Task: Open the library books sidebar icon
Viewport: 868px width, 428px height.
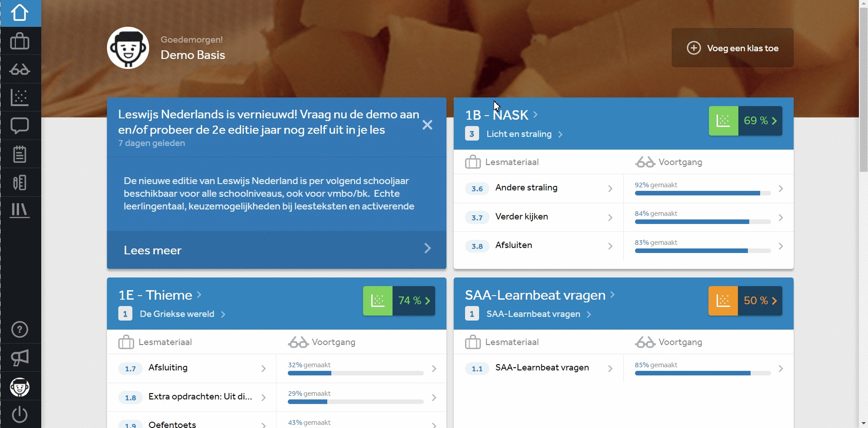Action: tap(20, 210)
